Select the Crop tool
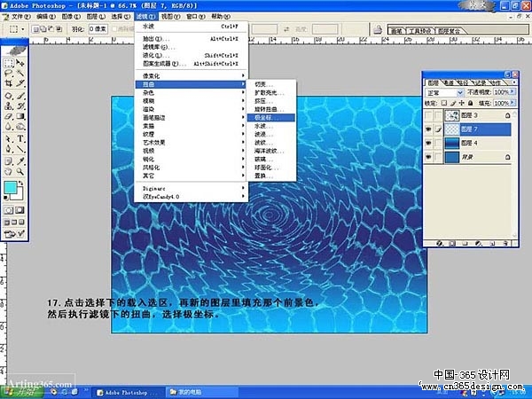Screen dimensions: 532x399 (x=9, y=83)
